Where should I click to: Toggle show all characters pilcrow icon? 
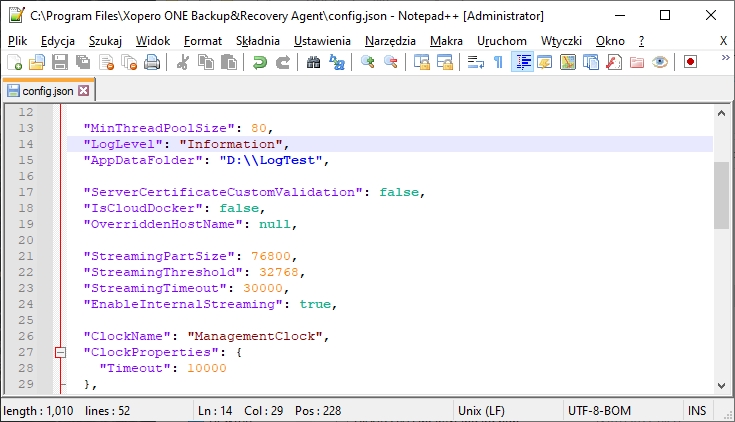[x=498, y=62]
